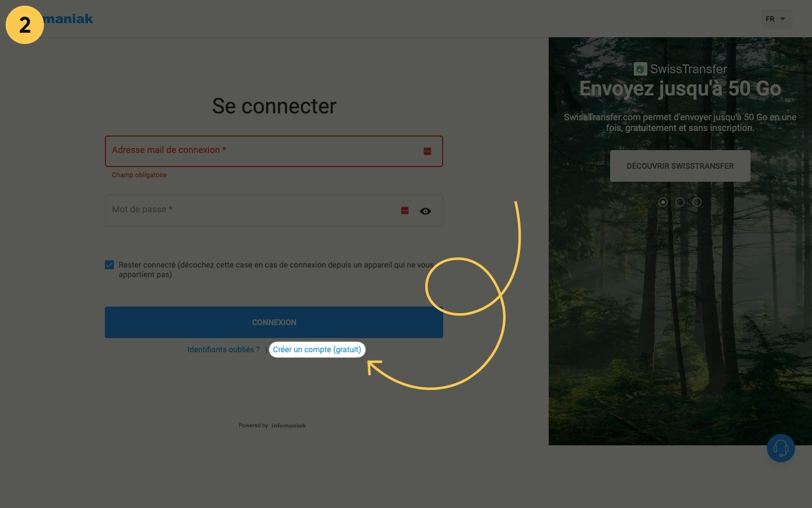Click the Infomaniak logo in the header
This screenshot has height=508, width=812.
(x=68, y=19)
